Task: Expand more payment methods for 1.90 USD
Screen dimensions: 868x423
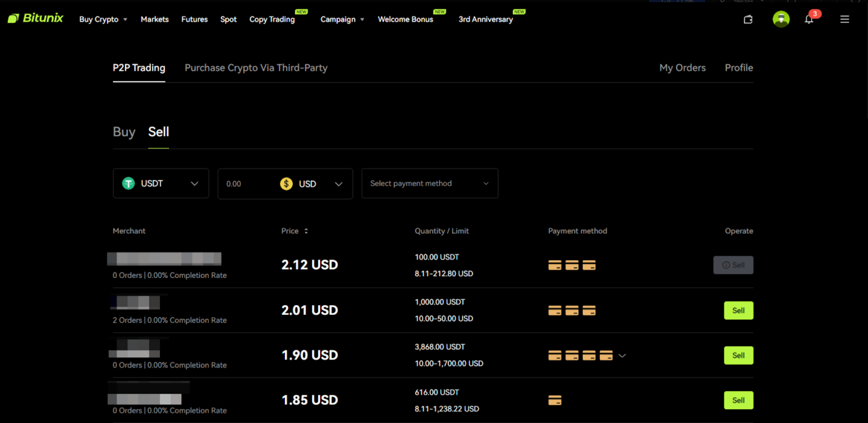Action: pos(622,356)
